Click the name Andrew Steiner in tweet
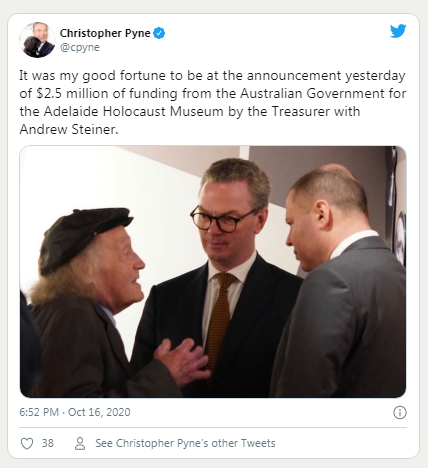The image size is (428, 468). tap(69, 129)
